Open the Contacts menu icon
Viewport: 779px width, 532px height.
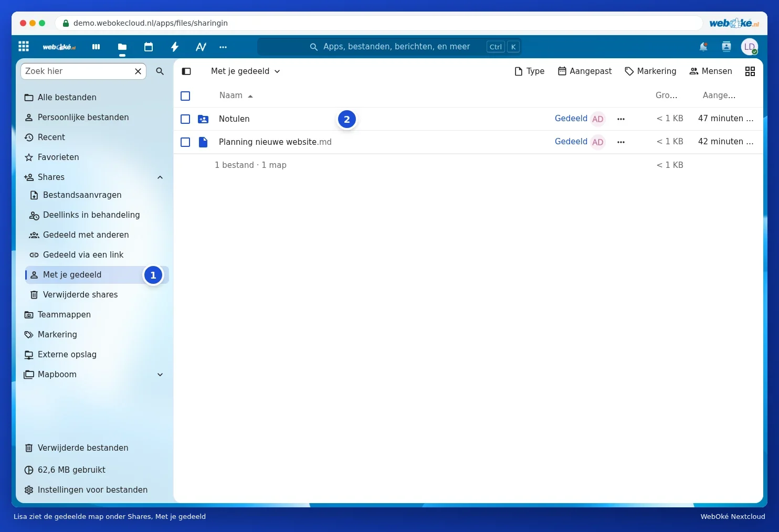point(727,47)
